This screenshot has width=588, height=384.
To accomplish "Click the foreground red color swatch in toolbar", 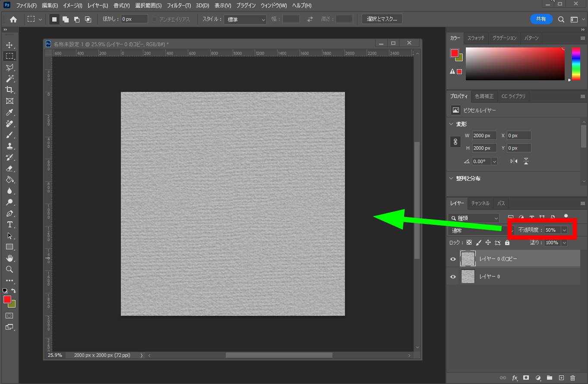I will [7, 299].
